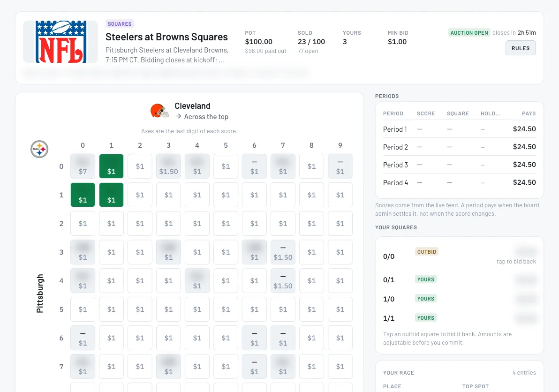Screen dimensions: 559x392
Task: Click 'tap to bid back' text
Action: point(516,262)
